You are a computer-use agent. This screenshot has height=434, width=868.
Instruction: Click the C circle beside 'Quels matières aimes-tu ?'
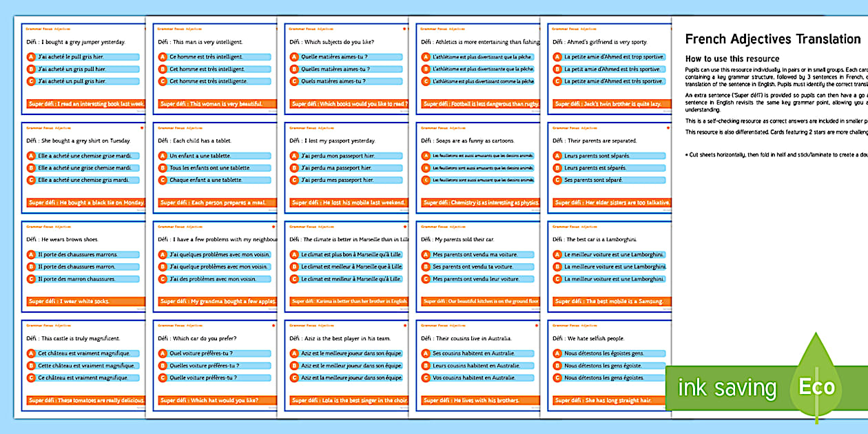pyautogui.click(x=294, y=81)
